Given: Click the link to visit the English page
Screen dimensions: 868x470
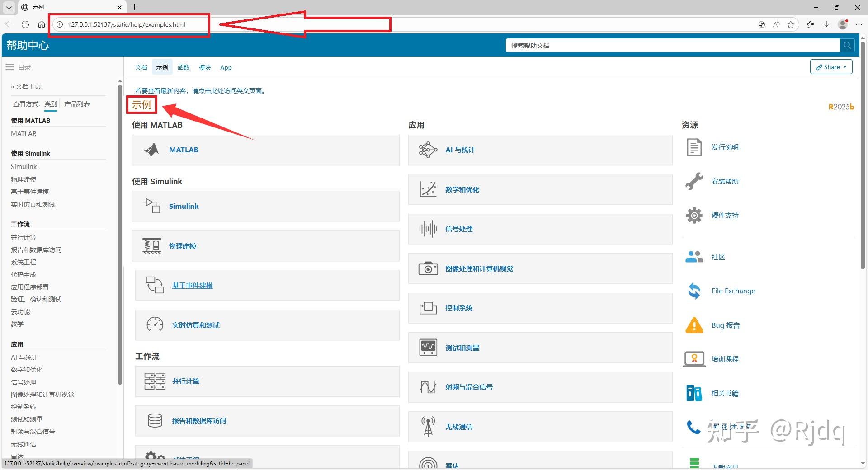Looking at the screenshot, I should (200, 91).
